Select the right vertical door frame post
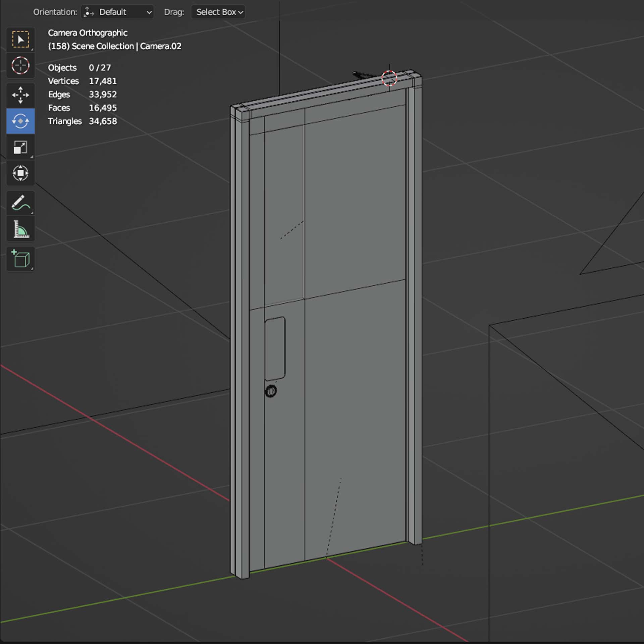The image size is (644, 644). (x=415, y=302)
